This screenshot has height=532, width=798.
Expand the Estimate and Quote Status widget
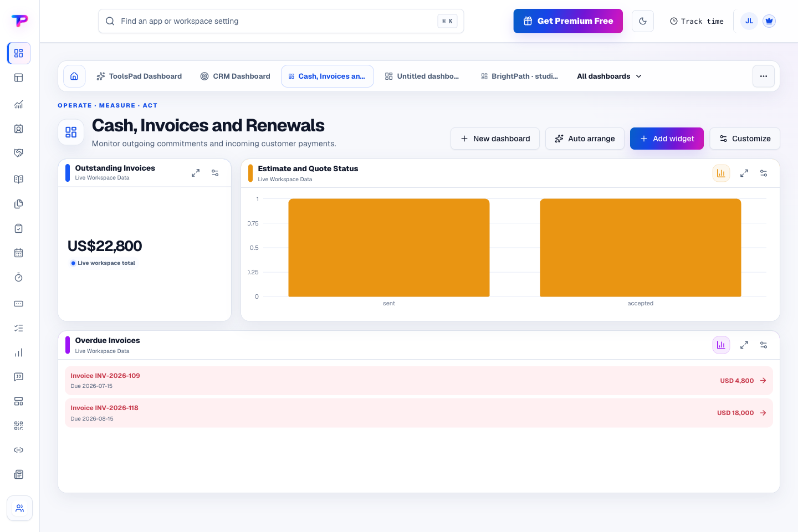tap(744, 173)
